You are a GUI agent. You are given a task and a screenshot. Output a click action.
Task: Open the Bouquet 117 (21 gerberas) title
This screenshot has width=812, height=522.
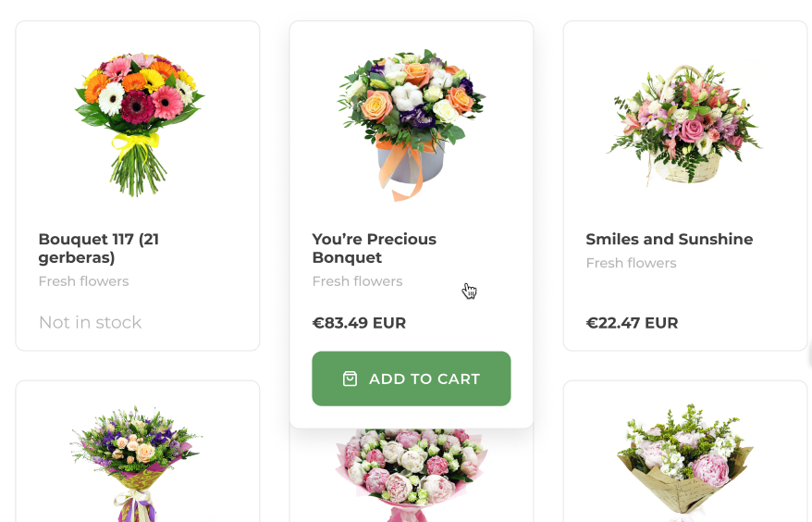coord(98,248)
